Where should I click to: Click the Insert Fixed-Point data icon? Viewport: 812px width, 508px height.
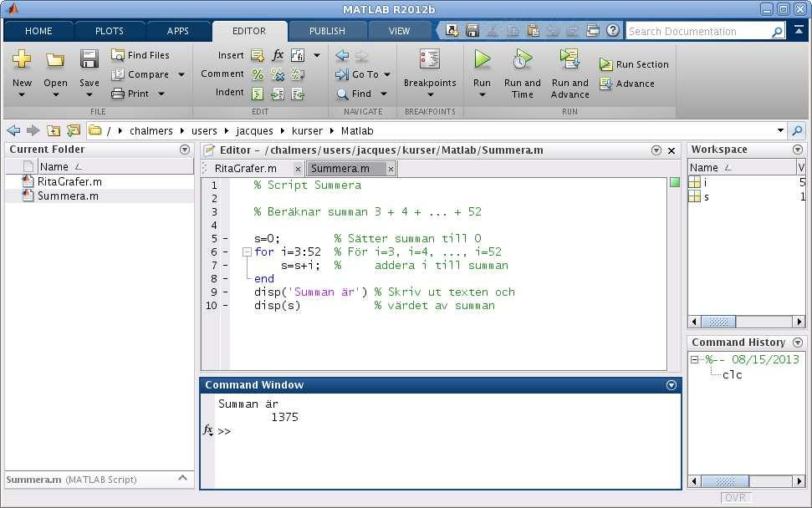[298, 55]
